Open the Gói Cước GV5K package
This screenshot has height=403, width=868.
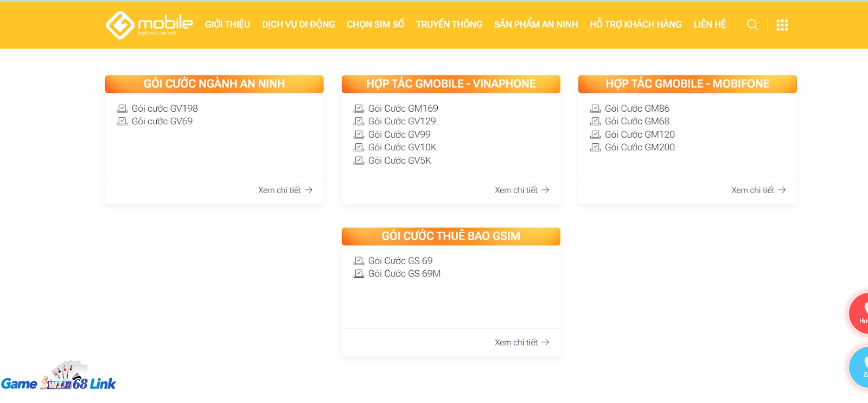400,161
